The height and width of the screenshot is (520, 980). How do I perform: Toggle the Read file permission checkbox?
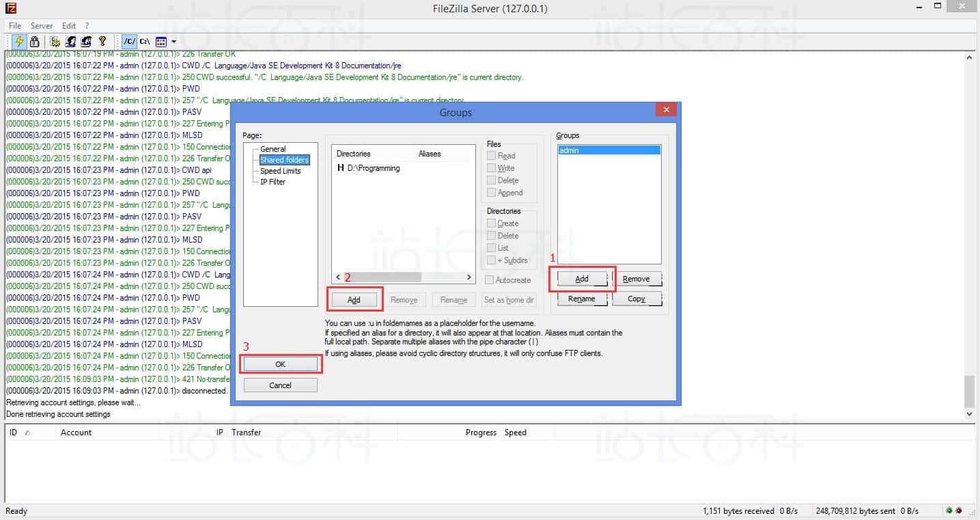point(491,156)
